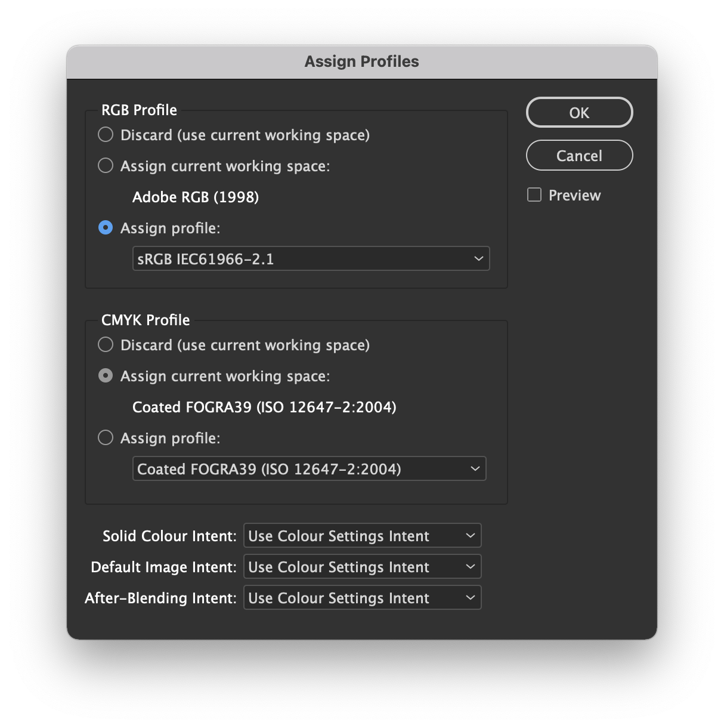Click the chevron on the FOGRA39 dropdown
The image size is (724, 728).
(x=474, y=468)
